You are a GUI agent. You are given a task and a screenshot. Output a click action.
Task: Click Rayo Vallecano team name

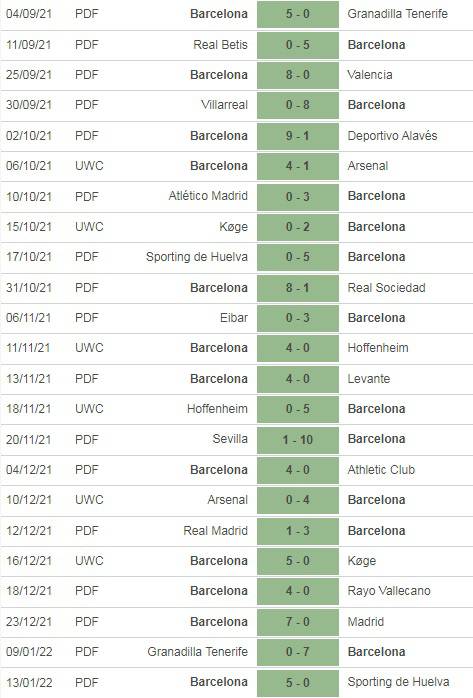coord(389,591)
